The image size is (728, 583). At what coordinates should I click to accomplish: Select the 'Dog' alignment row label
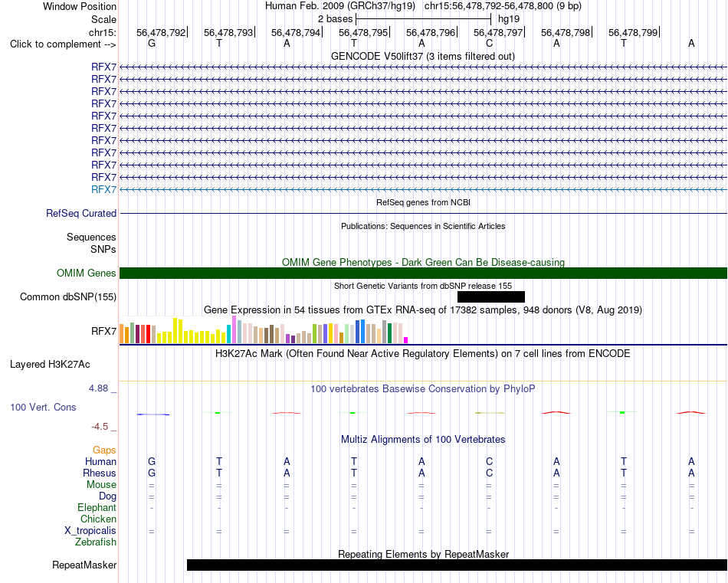(x=107, y=496)
